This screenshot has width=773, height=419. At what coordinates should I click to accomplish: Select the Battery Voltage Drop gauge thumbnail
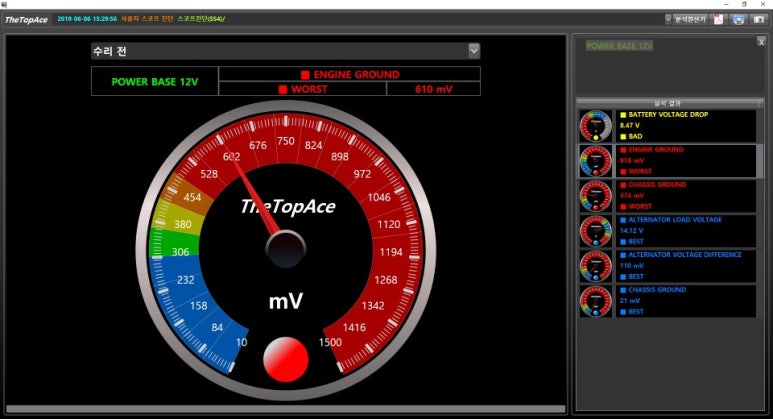(596, 126)
